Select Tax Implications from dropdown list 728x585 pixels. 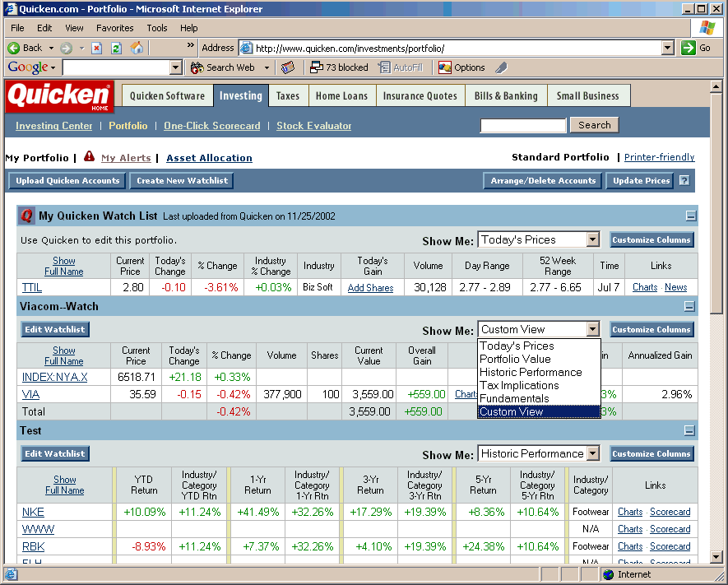coord(519,385)
